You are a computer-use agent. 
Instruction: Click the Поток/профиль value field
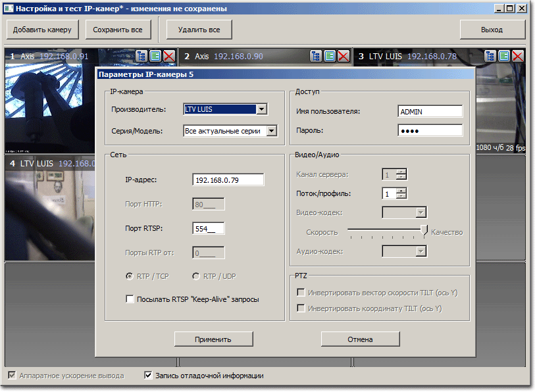click(x=389, y=194)
